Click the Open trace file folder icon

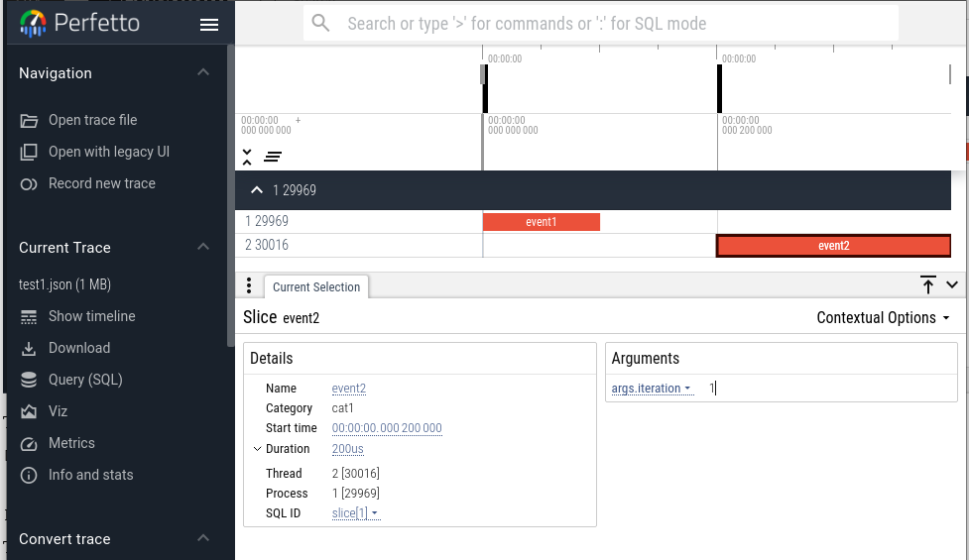[29, 120]
